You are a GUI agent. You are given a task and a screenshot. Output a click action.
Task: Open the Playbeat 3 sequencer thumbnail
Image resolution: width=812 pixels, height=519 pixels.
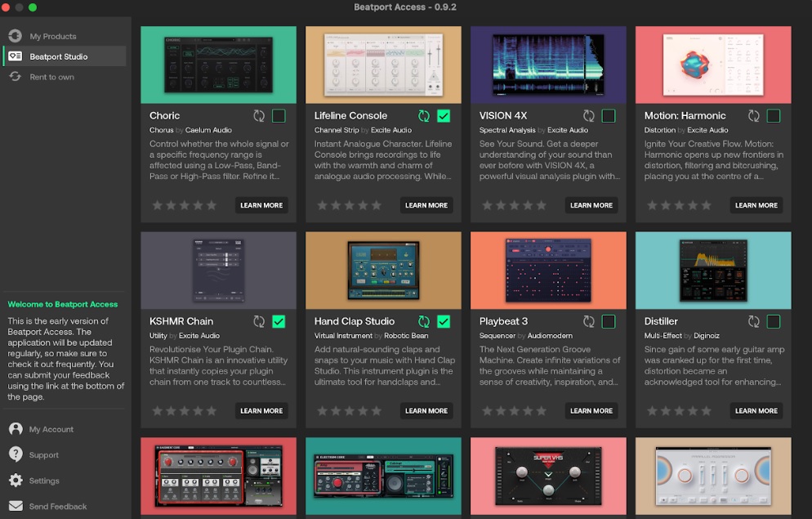point(548,271)
